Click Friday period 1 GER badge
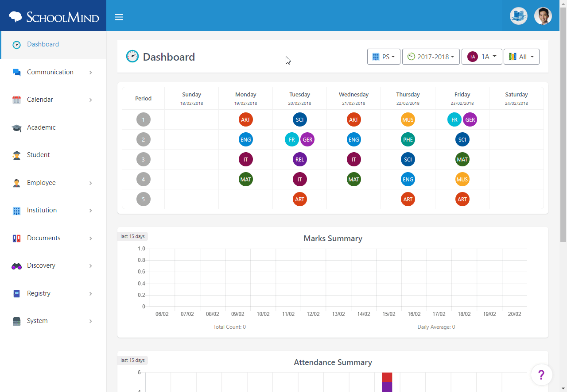Screen dimensions: 567x392 coord(470,119)
